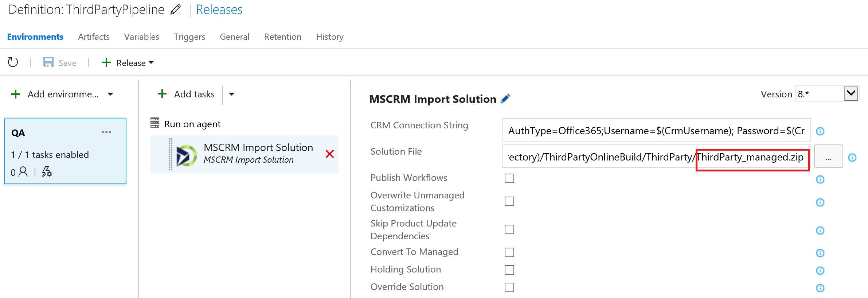Check Overwrite Unmanaged Customizations
This screenshot has width=868, height=298.
pos(509,201)
